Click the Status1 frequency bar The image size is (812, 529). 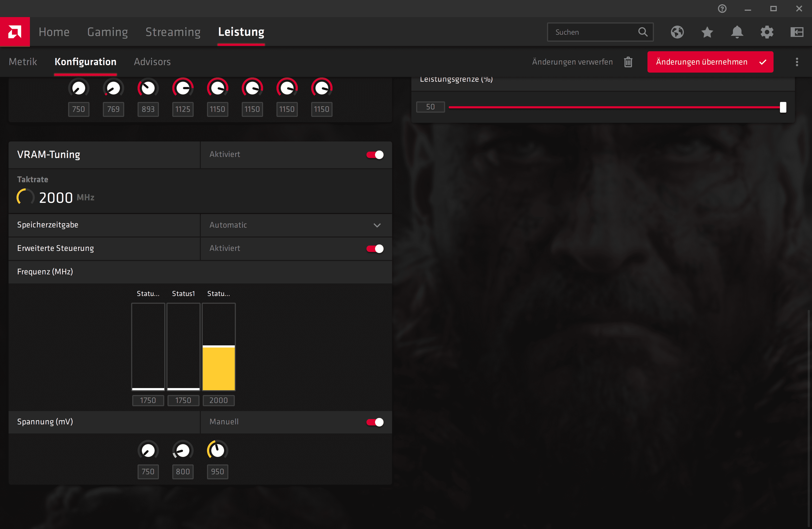click(184, 347)
